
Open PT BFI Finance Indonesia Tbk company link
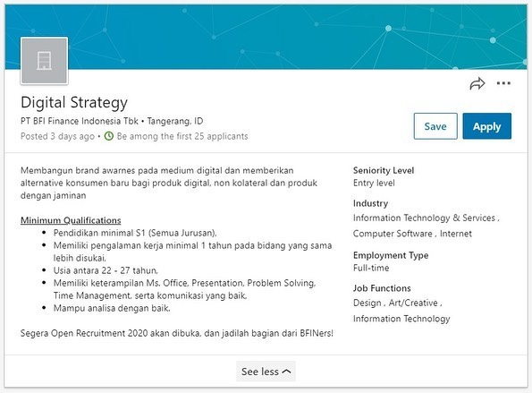[x=80, y=121]
